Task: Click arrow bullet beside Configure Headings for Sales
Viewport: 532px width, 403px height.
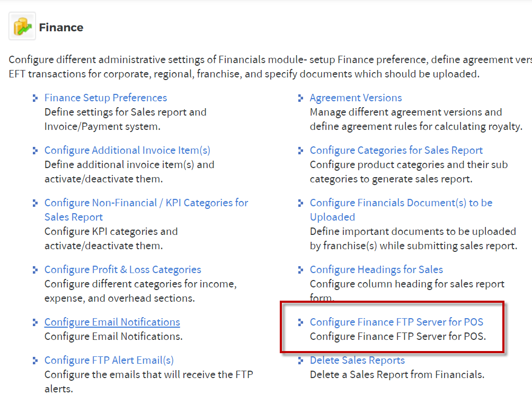Action: click(300, 270)
